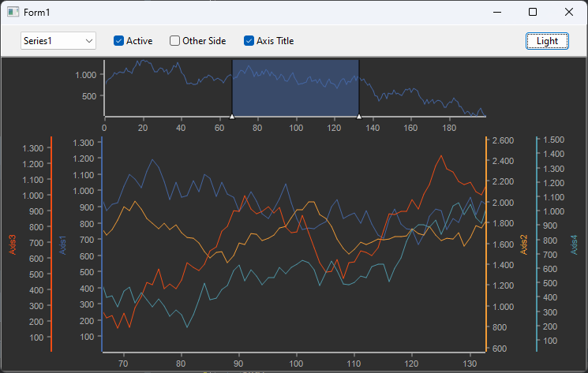Maximize the Form1 window
Image resolution: width=588 pixels, height=373 pixels.
coord(533,12)
